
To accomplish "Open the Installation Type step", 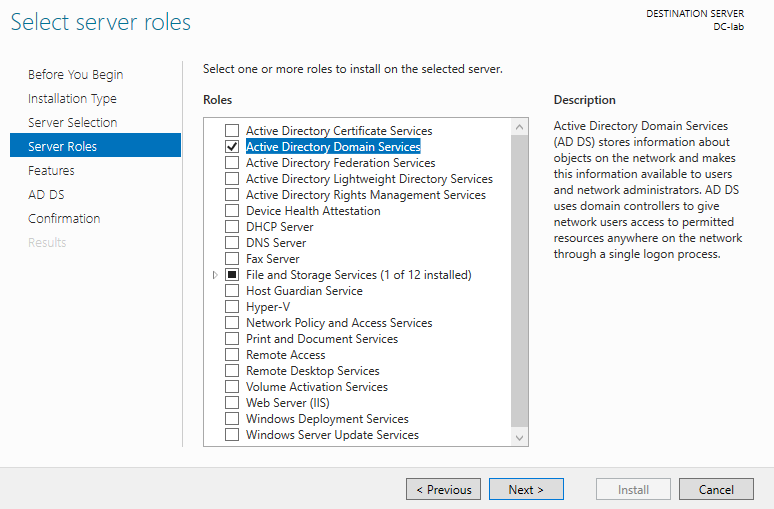I will 72,99.
